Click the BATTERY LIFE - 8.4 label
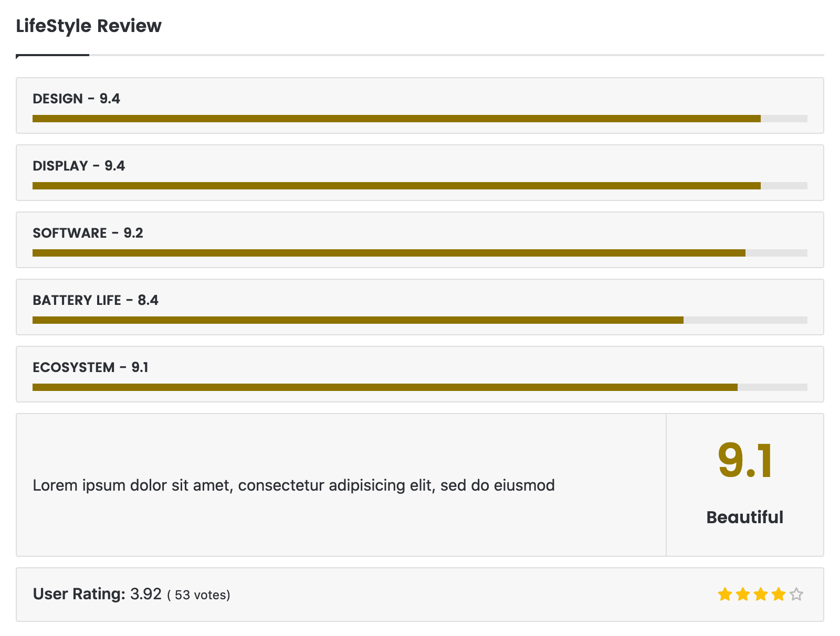840x636 pixels. coord(95,300)
